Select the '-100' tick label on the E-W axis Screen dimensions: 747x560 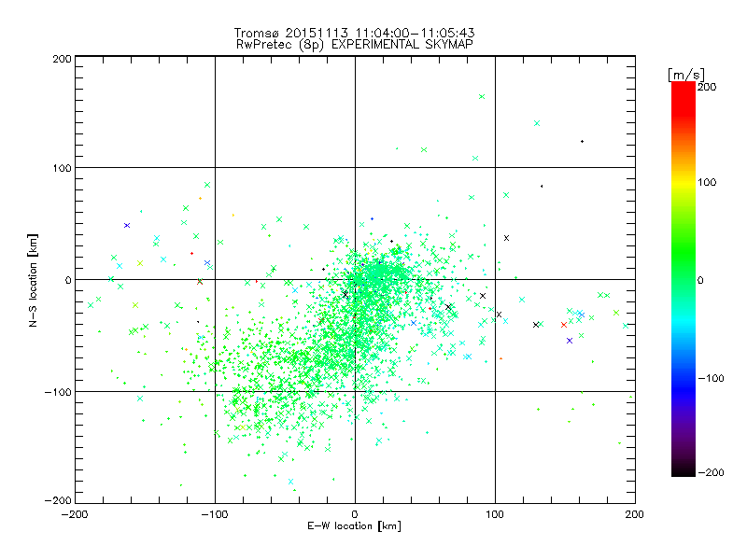tap(215, 514)
